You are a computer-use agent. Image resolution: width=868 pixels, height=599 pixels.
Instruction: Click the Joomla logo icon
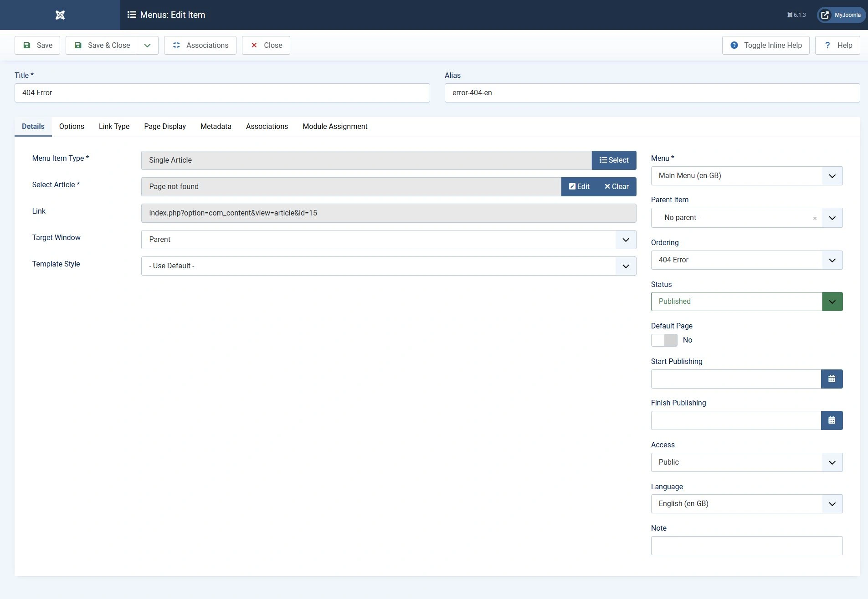[x=60, y=15]
